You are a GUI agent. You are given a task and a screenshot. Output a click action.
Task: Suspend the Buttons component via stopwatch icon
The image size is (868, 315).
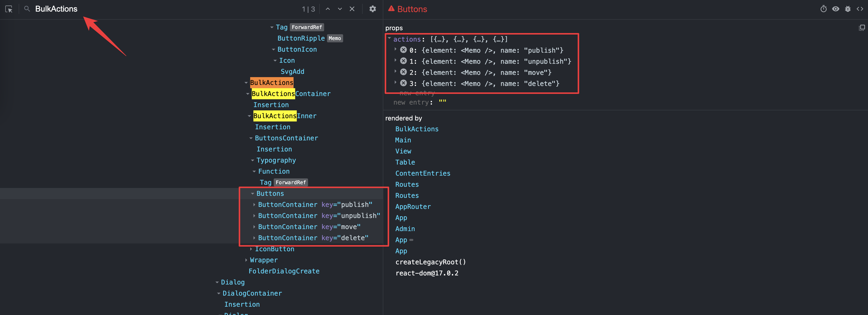click(824, 9)
